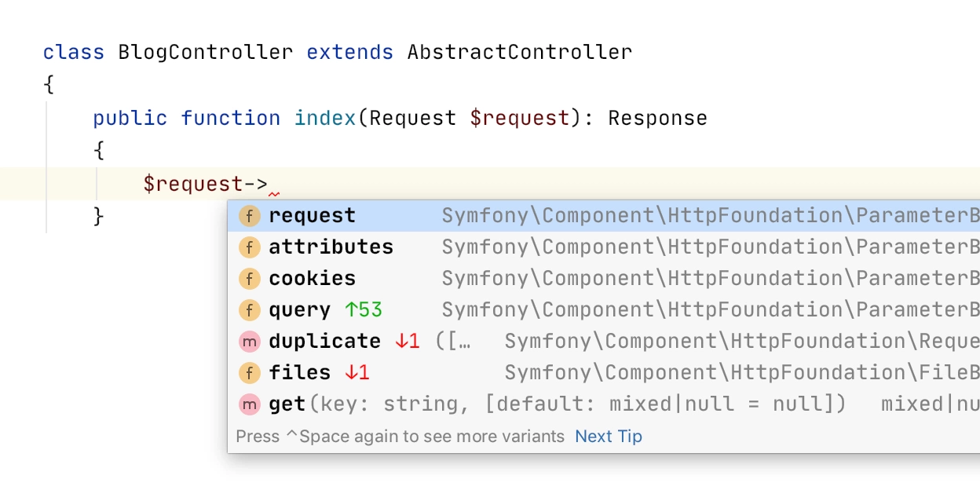Click the field icon beside files
Image resolution: width=980 pixels, height=490 pixels.
[x=249, y=373]
